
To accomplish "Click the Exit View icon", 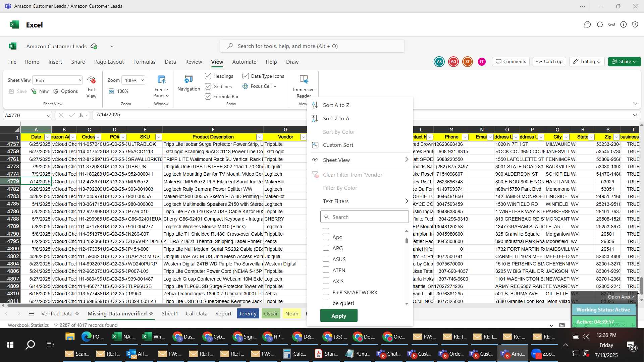I will [91, 80].
